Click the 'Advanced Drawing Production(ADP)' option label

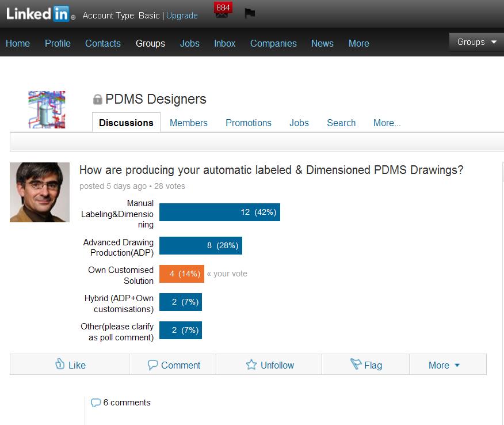pos(119,248)
